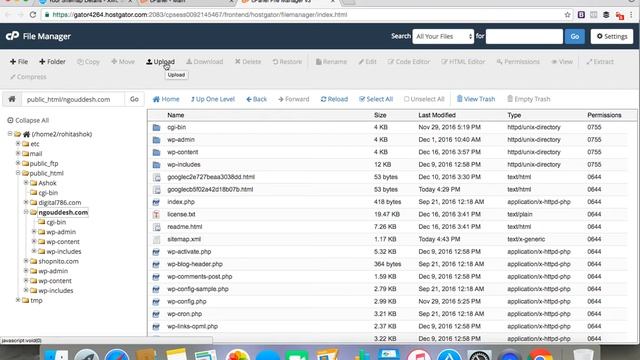The image size is (640, 360).
Task: Expand the etc folder in tree
Action: coord(18,144)
